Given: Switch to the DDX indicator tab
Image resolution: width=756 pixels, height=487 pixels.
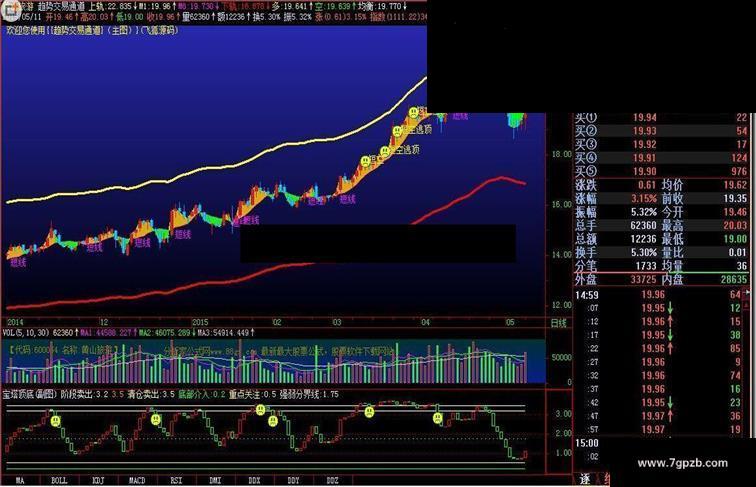Looking at the screenshot, I should point(255,480).
